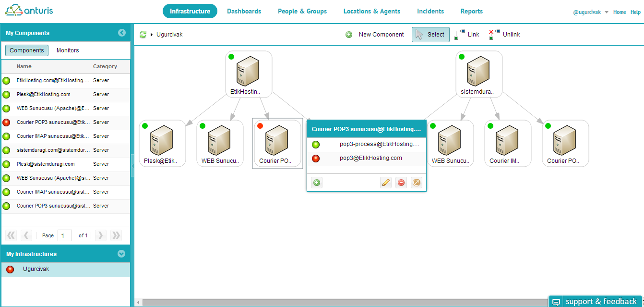Go to next page of components
This screenshot has height=307, width=644.
click(100, 235)
